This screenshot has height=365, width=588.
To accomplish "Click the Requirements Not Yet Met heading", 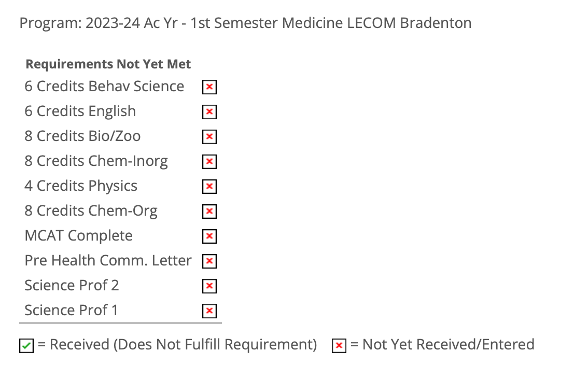I will click(108, 64).
